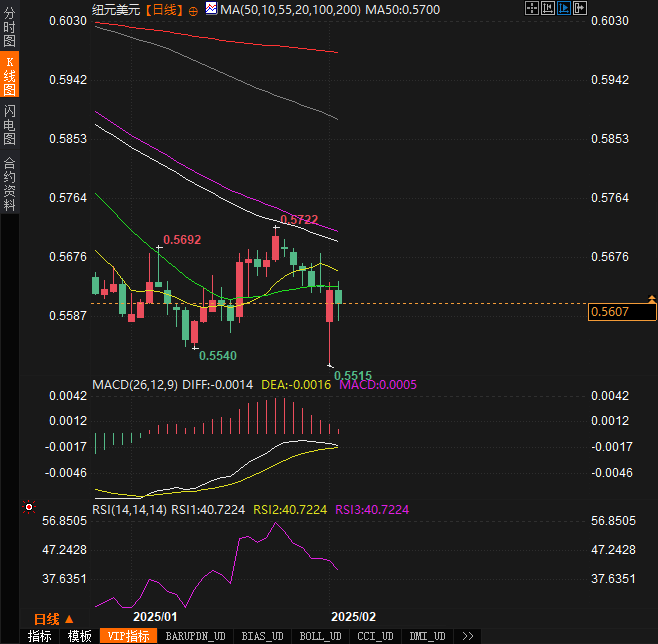Click the 0.5607 current price label
This screenshot has width=658, height=644.
621,312
